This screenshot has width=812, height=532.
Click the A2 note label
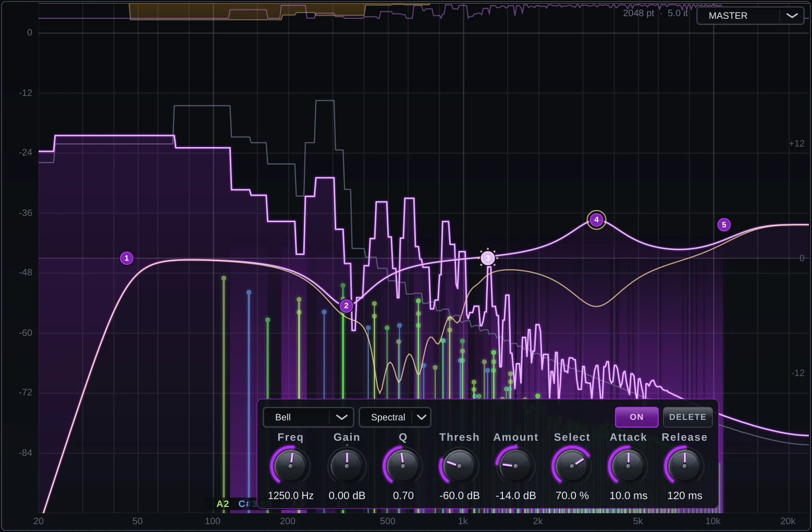tap(223, 504)
